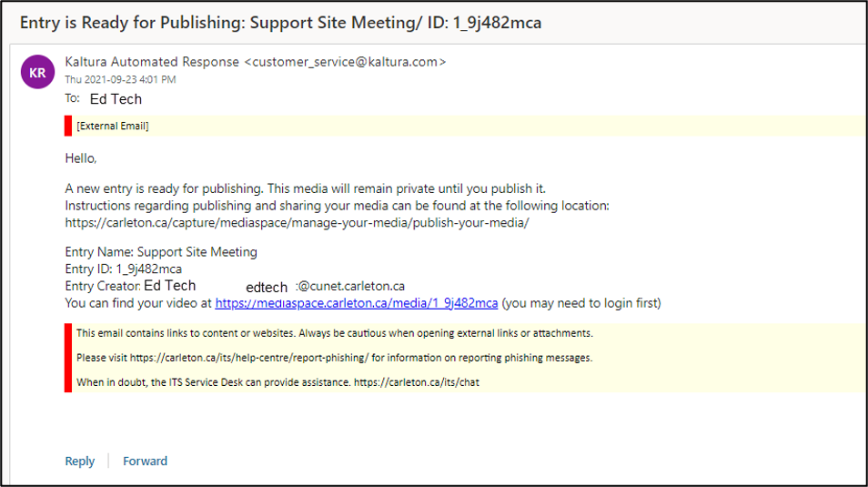Screen dimensions: 868x487
Task: Click the "you may need to login first" note
Action: click(x=581, y=303)
